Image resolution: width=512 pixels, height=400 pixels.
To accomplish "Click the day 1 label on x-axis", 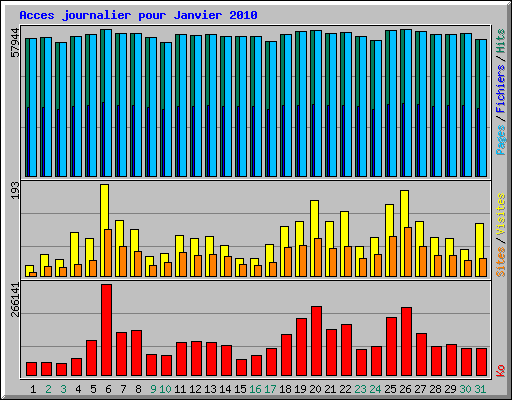I will (x=33, y=389).
